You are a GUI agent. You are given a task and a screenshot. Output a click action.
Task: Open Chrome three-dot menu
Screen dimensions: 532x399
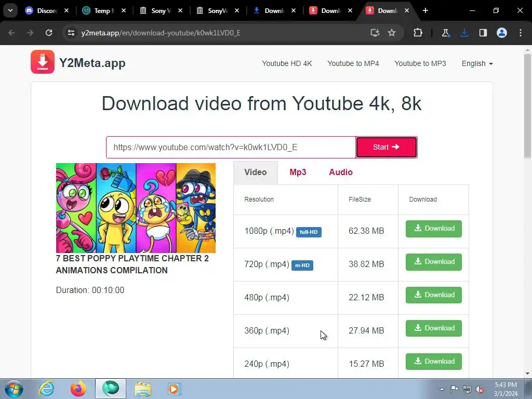(x=521, y=33)
